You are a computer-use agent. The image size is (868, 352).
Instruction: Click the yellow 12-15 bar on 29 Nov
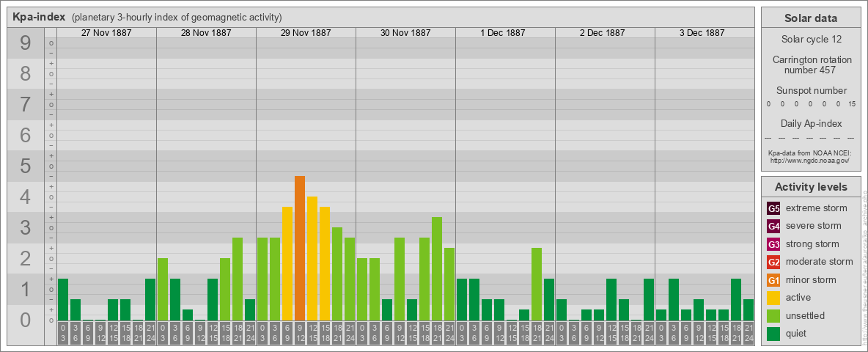(x=312, y=258)
